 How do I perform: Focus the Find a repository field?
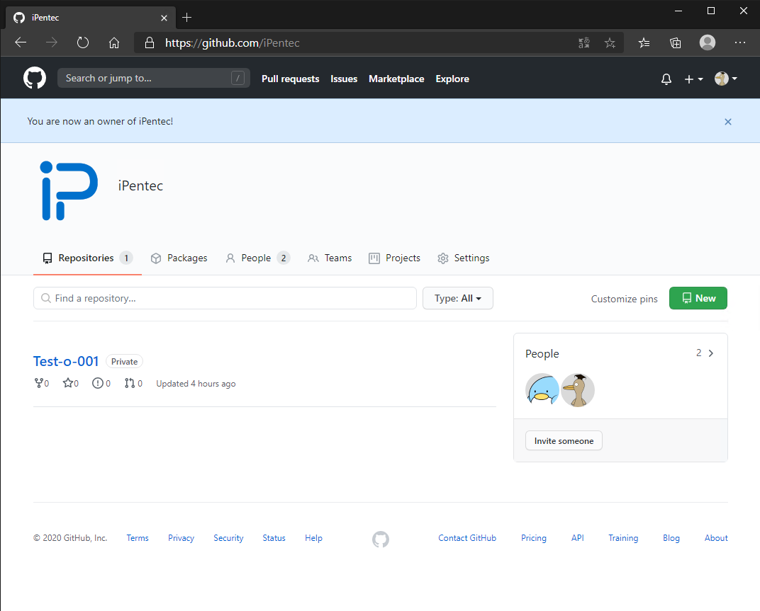(x=225, y=298)
